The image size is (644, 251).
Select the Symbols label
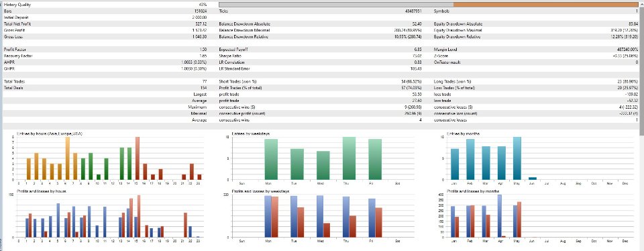pyautogui.click(x=442, y=11)
